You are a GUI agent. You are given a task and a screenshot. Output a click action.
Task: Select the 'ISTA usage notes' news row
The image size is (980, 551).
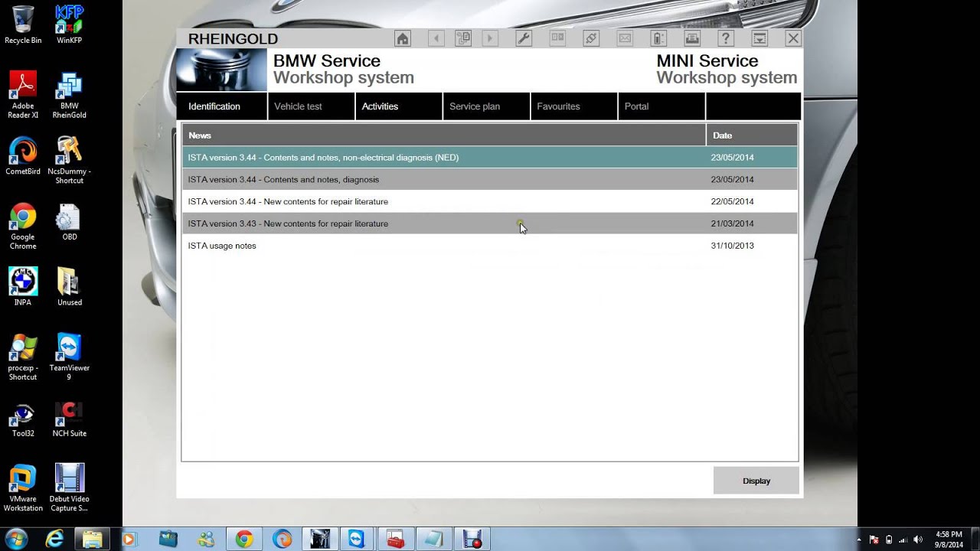(490, 246)
